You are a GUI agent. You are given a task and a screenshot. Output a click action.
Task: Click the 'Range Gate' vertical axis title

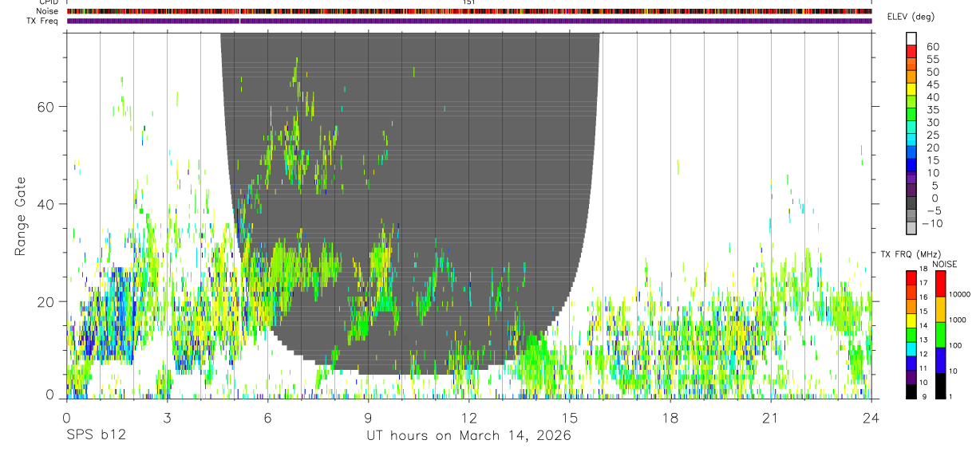tap(21, 216)
